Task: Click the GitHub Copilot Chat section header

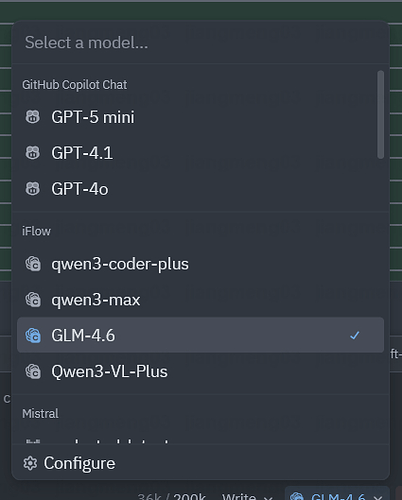Action: tap(75, 85)
